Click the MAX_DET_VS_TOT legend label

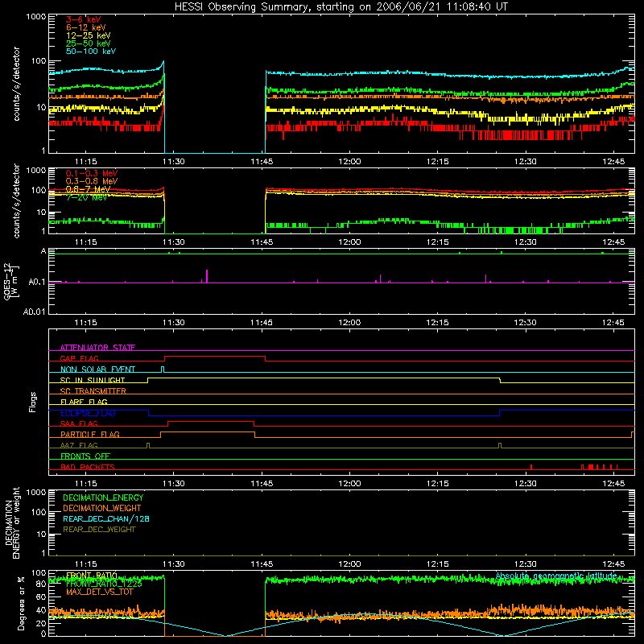click(x=99, y=592)
